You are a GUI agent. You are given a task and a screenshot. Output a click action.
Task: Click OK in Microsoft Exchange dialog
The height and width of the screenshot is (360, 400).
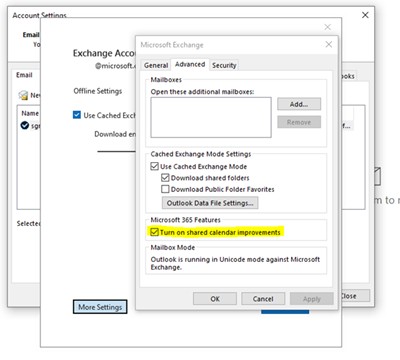[x=215, y=299]
